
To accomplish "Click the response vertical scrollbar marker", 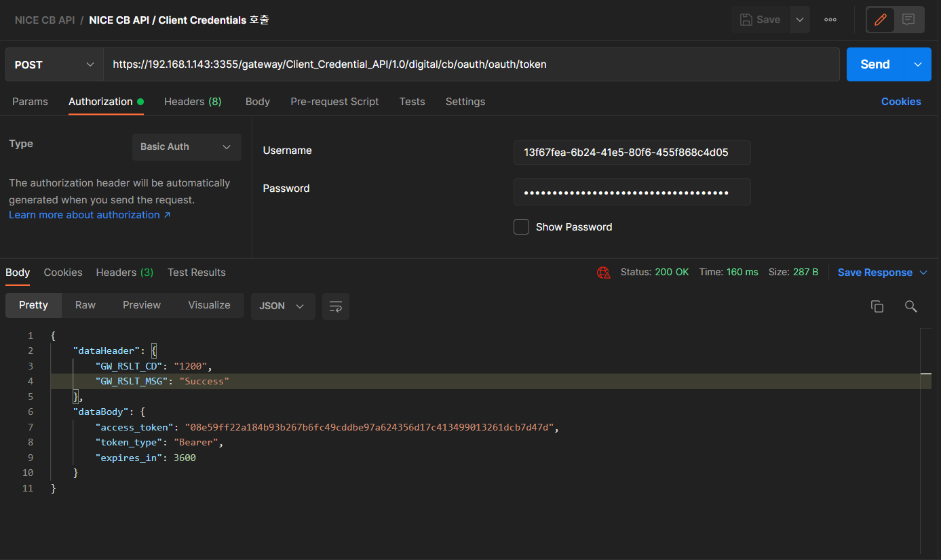I will coord(925,374).
